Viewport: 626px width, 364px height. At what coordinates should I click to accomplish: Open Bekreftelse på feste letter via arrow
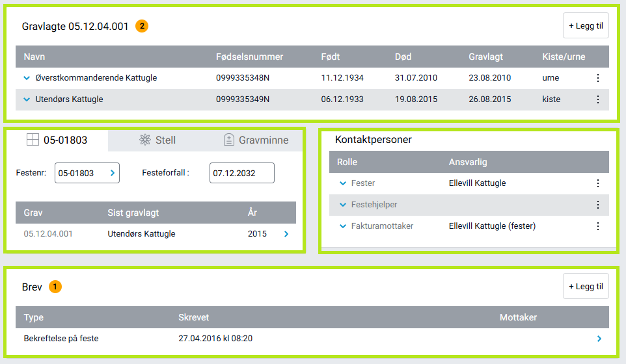pos(599,339)
